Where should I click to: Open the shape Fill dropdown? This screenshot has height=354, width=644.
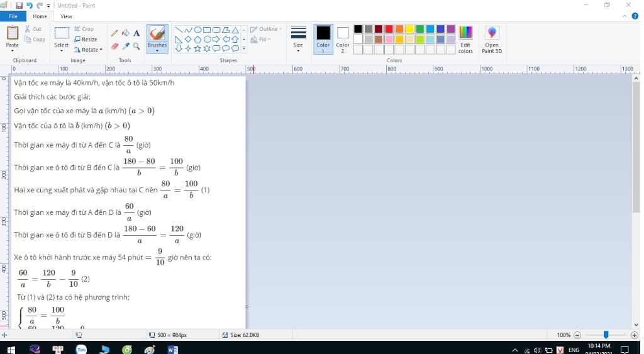click(261, 40)
